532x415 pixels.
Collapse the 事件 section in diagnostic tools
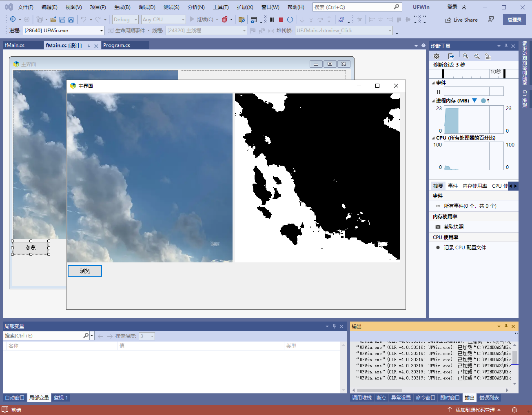point(433,83)
